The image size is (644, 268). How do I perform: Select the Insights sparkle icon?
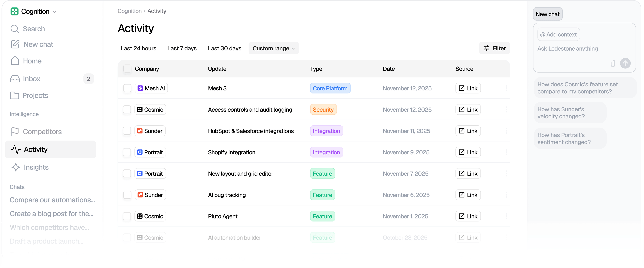(x=15, y=167)
